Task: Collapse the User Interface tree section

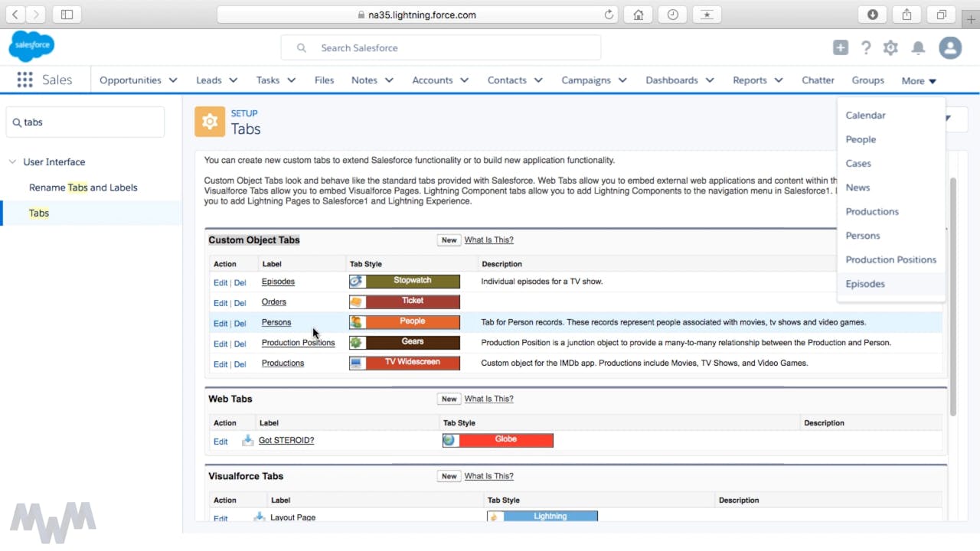Action: point(12,162)
